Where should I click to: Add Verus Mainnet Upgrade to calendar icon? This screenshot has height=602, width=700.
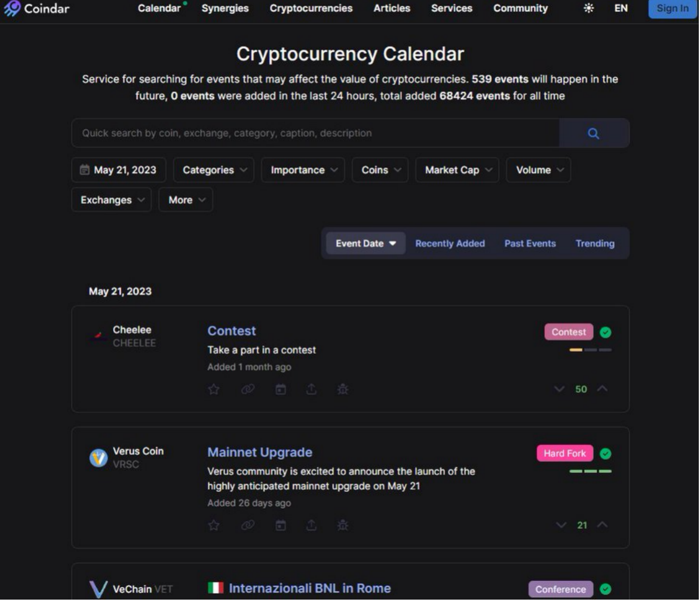[280, 525]
